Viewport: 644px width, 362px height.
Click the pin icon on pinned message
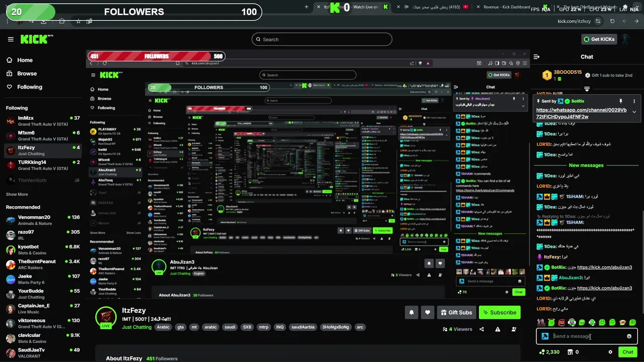[621, 101]
